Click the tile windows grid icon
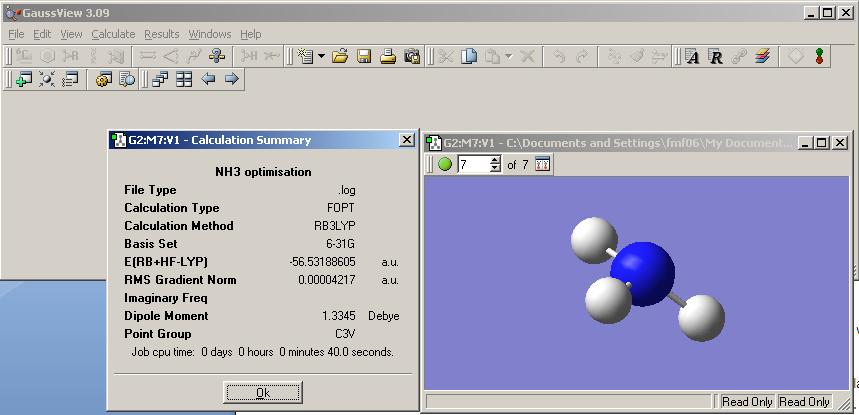The width and height of the screenshot is (859, 415). [x=184, y=79]
